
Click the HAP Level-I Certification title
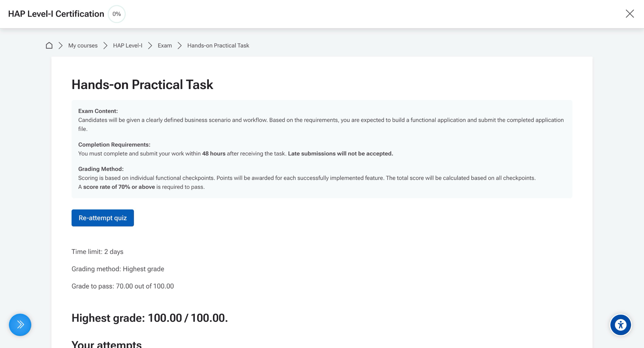point(56,14)
